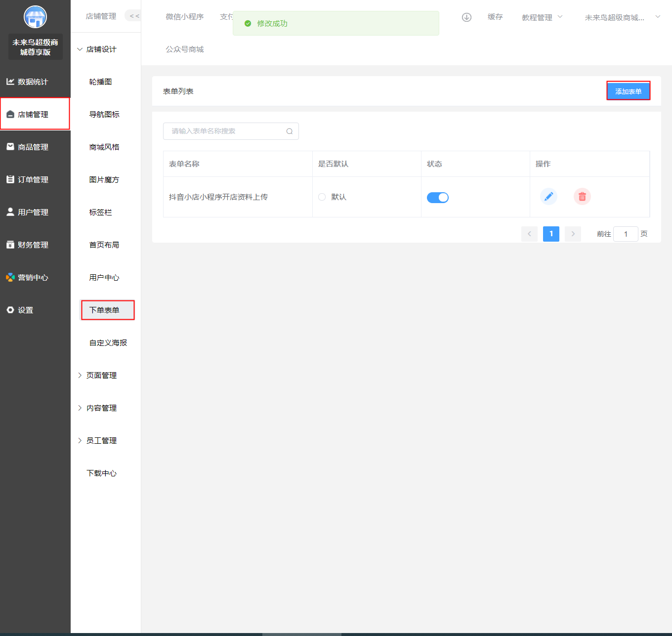Click the blue pencil edit icon
Image resolution: width=672 pixels, height=636 pixels.
(548, 197)
